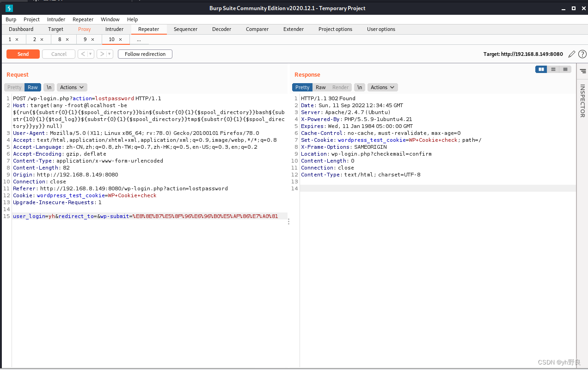Click the Content-Length: 82 request header

[x=41, y=168]
